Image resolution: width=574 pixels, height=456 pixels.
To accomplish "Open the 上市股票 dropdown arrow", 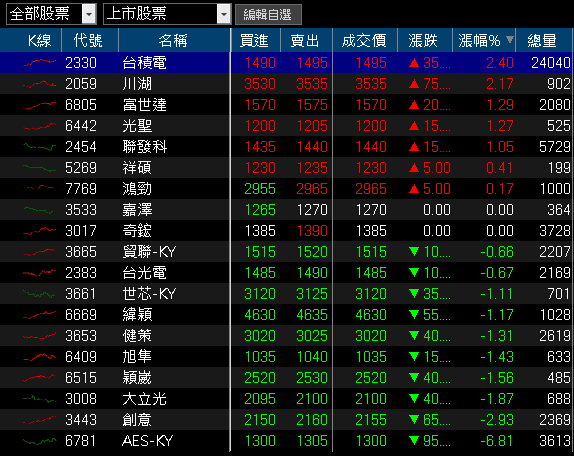I will pyautogui.click(x=224, y=14).
